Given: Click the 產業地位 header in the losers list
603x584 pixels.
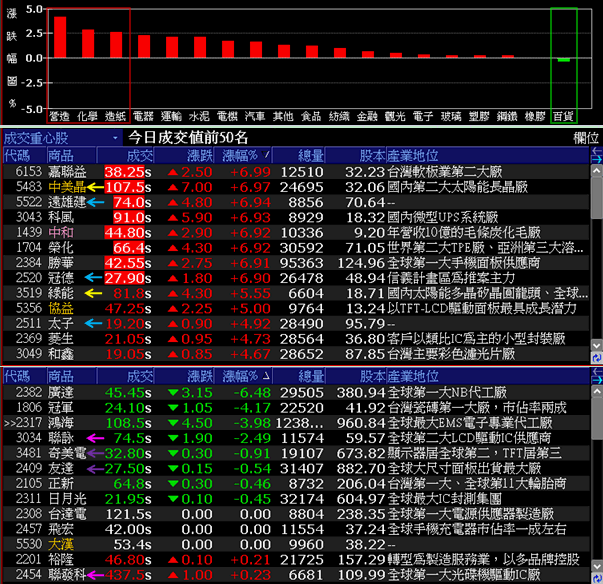Looking at the screenshot, I should point(488,376).
